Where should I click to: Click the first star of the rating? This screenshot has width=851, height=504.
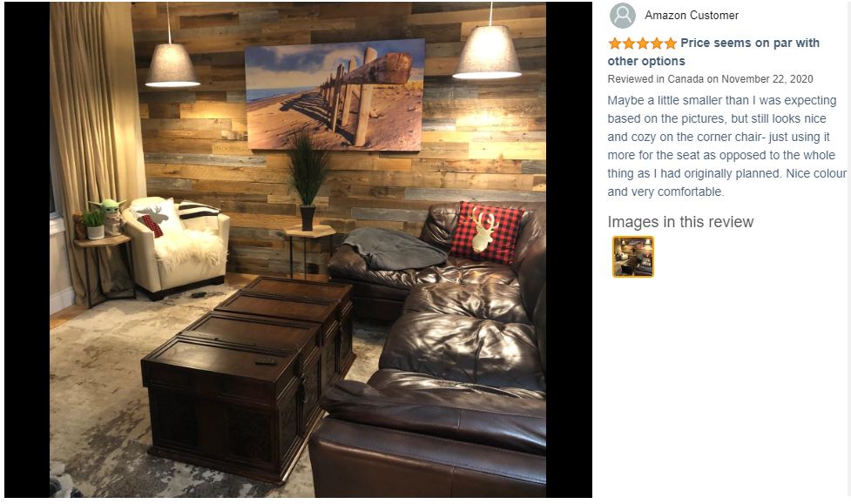pos(614,44)
